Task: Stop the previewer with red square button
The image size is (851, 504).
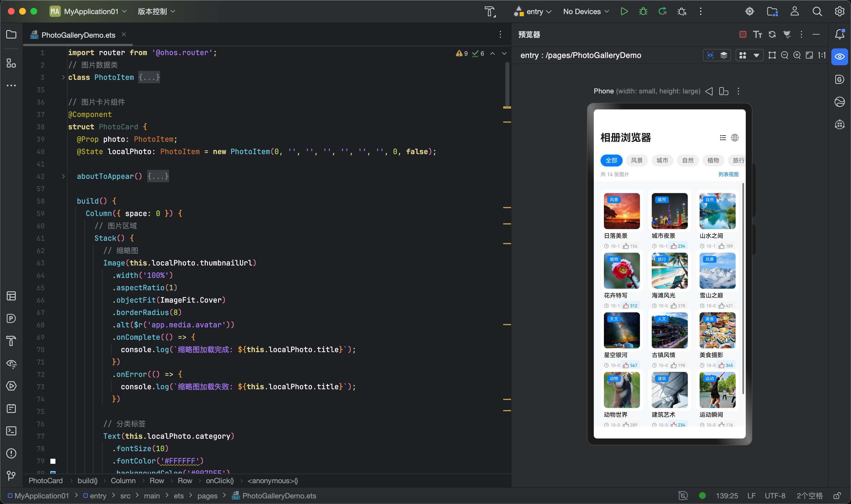Action: point(743,34)
